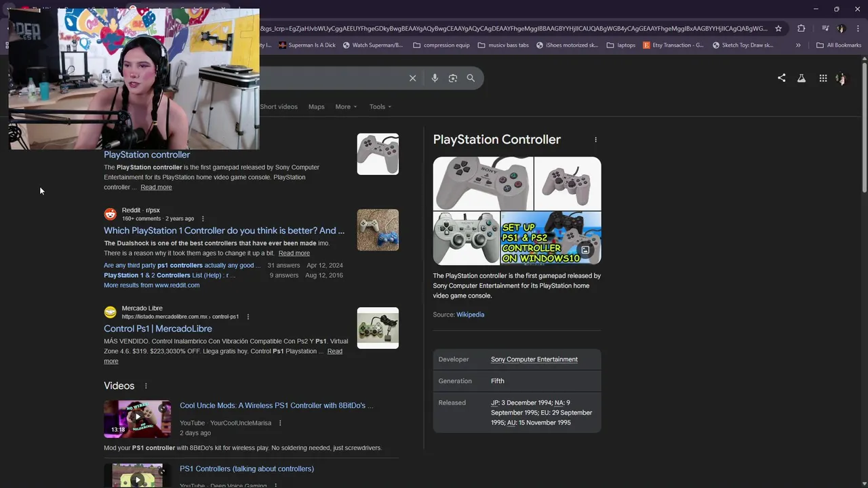Click the PlayStation Controller panel heading
The image size is (868, 488).
[x=497, y=140]
